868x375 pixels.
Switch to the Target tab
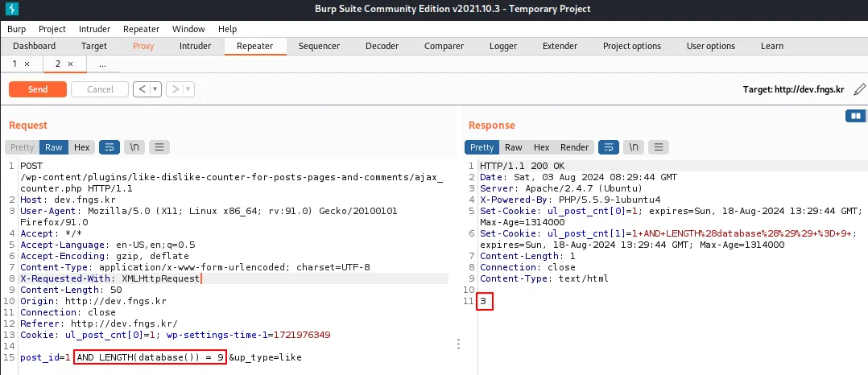[x=94, y=46]
